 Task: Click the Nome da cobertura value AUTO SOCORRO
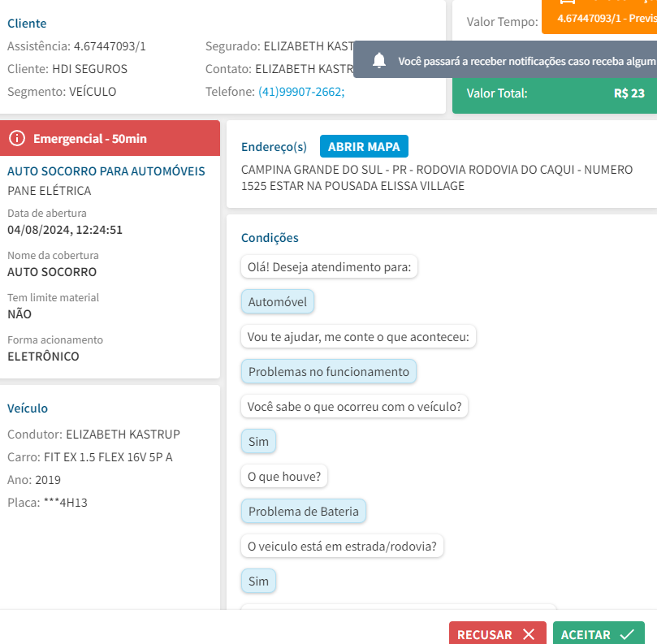52,272
